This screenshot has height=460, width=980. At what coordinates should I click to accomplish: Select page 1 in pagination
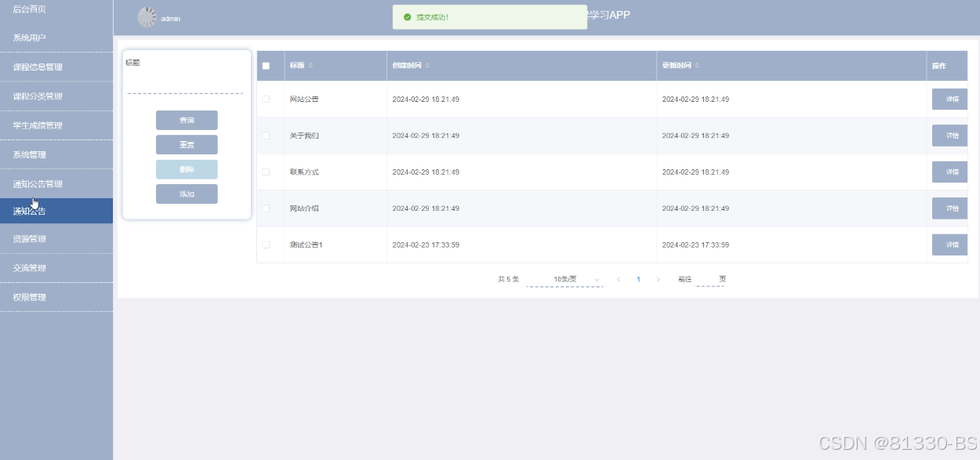pyautogui.click(x=638, y=279)
